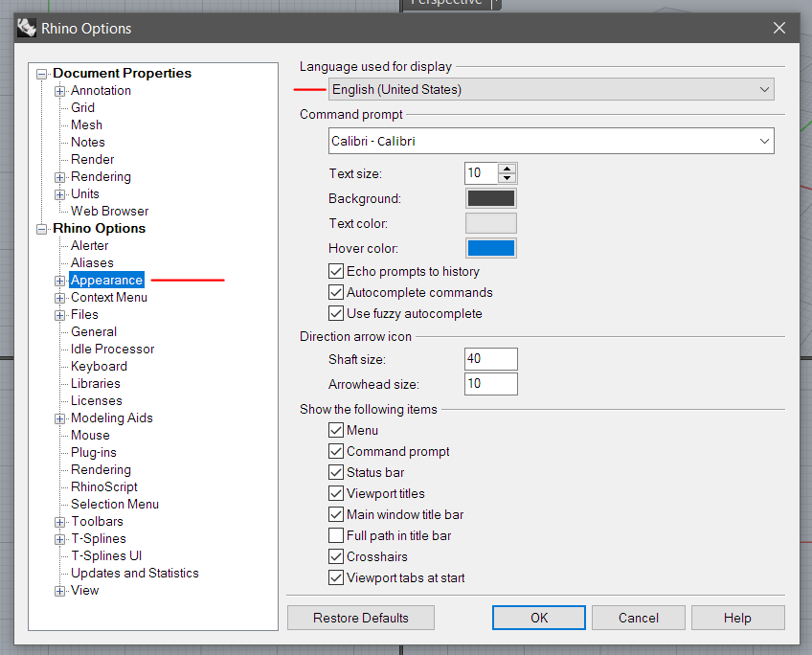Click the Restore Defaults button
This screenshot has width=812, height=655.
(361, 618)
